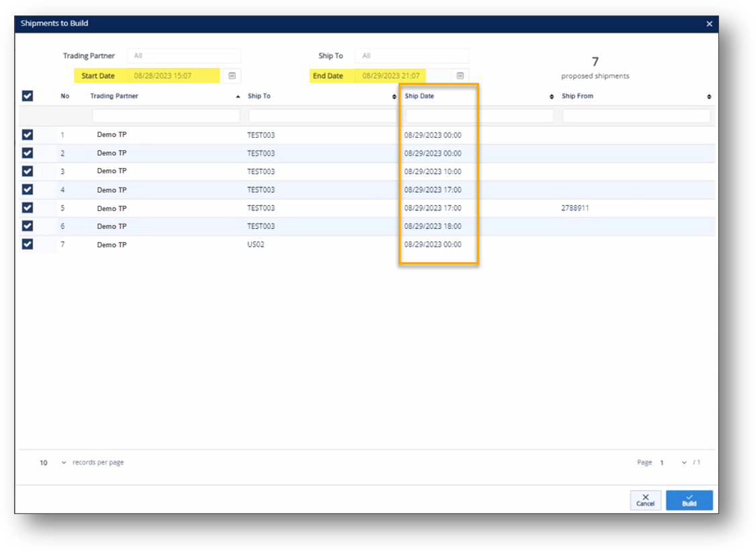Click the Start Date field
Image resolution: width=756 pixels, height=551 pixels.
(173, 76)
